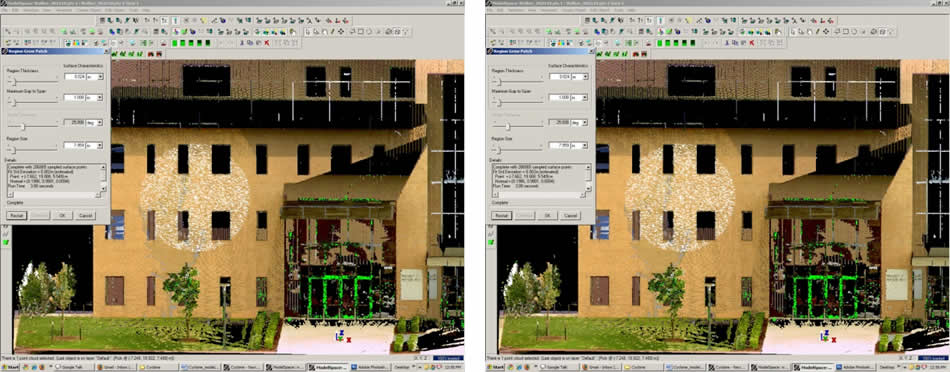Click the red X icon in right window's toolbar

pyautogui.click(x=752, y=43)
